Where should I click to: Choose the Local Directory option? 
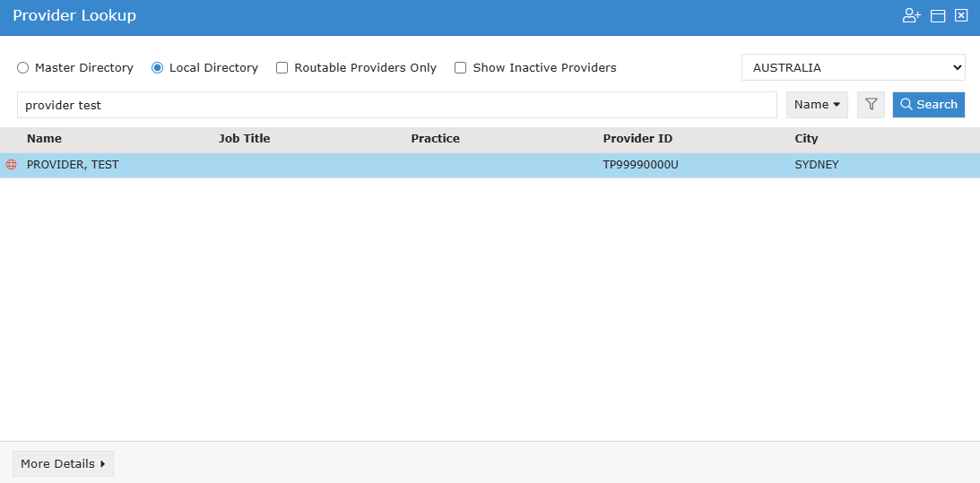158,68
